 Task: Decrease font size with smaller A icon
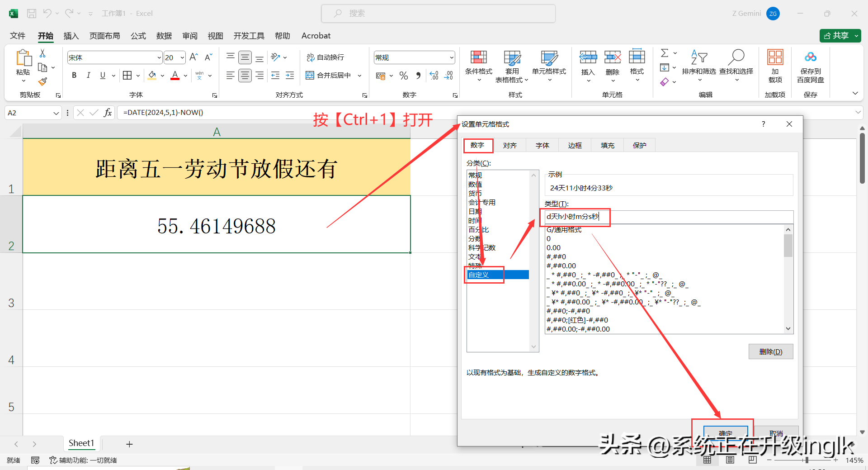[x=208, y=57]
